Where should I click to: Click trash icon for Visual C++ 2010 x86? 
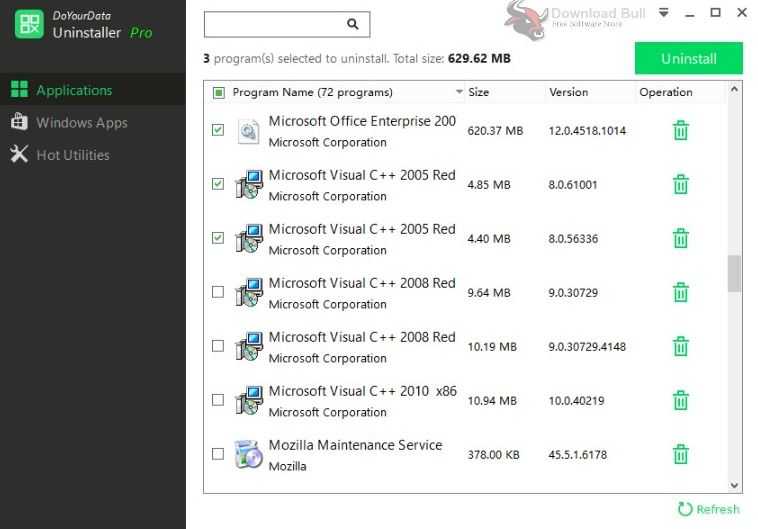681,400
